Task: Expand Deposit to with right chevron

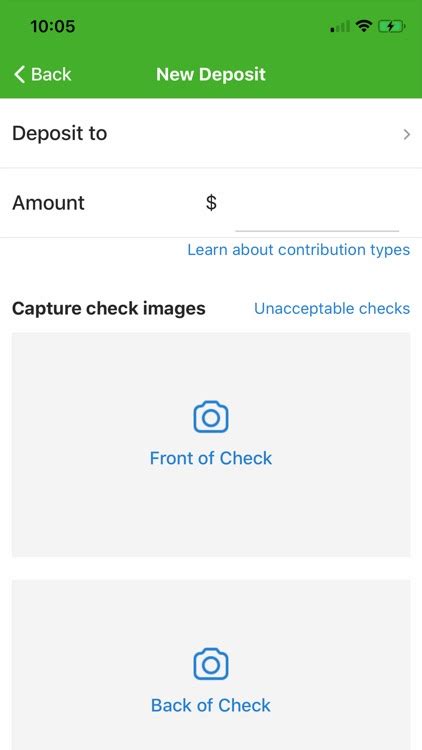Action: coord(407,134)
